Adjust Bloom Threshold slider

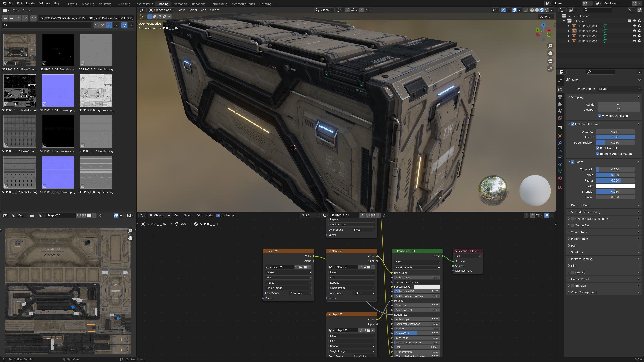(x=615, y=169)
